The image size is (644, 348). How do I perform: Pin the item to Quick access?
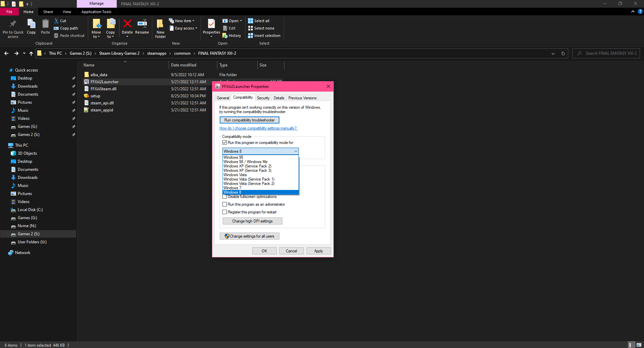13,29
